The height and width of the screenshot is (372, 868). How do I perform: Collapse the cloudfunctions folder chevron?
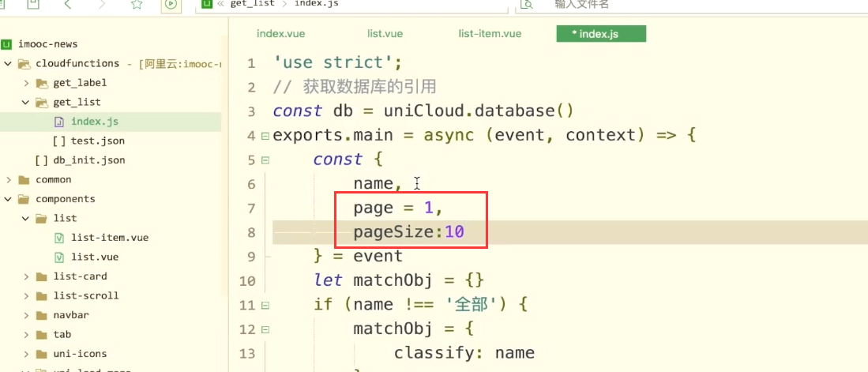tap(8, 64)
